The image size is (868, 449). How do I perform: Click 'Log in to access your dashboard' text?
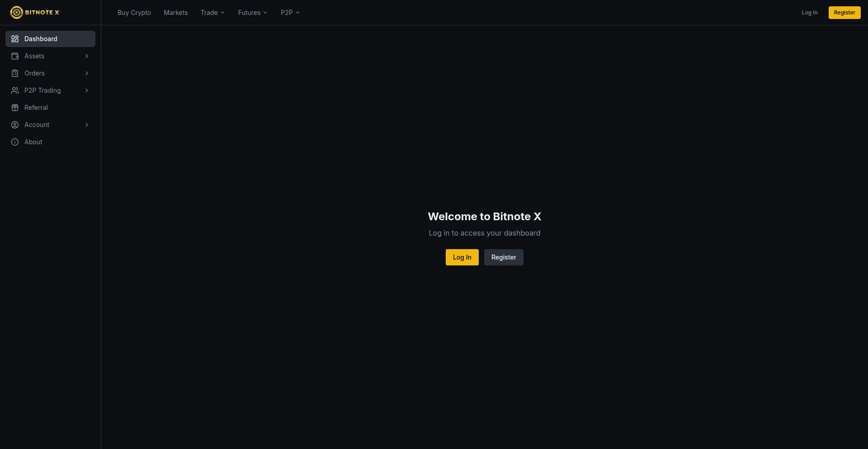click(x=485, y=233)
